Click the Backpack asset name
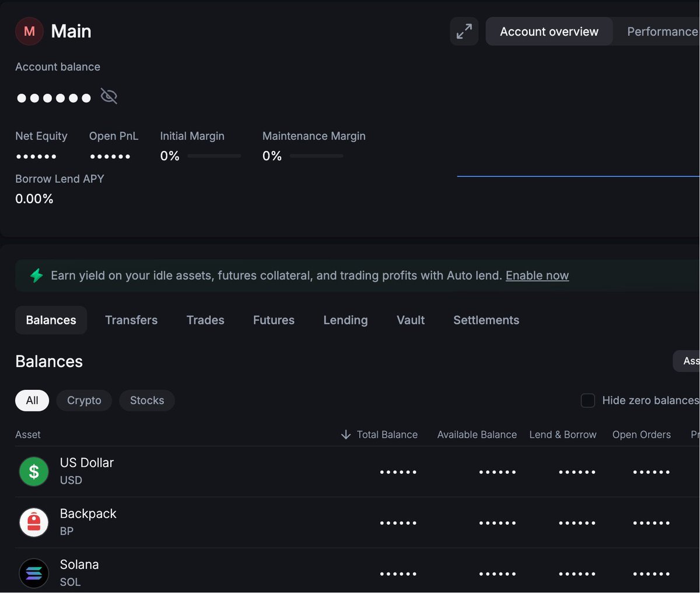Viewport: 700px width, 593px height. 88,513
